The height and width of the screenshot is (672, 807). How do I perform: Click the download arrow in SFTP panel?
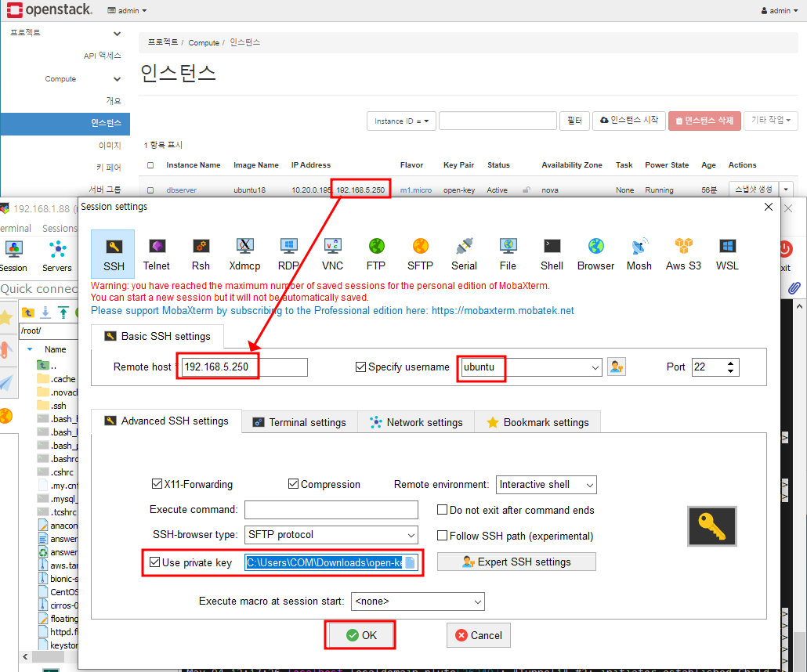pos(45,312)
